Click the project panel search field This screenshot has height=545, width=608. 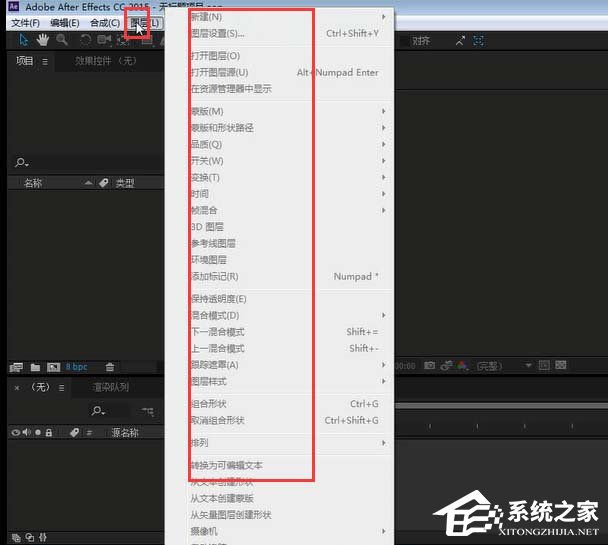point(87,162)
